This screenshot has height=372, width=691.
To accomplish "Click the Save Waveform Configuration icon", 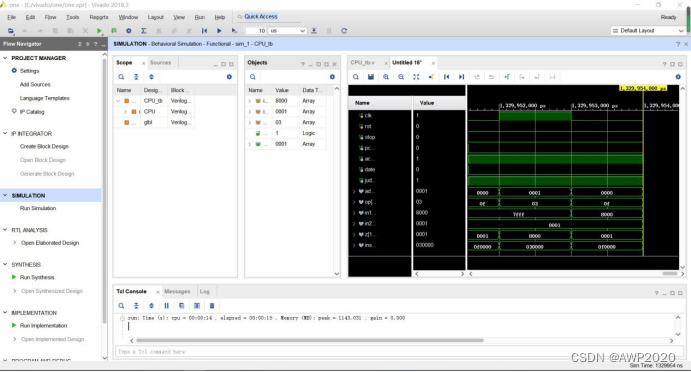I will click(371, 77).
